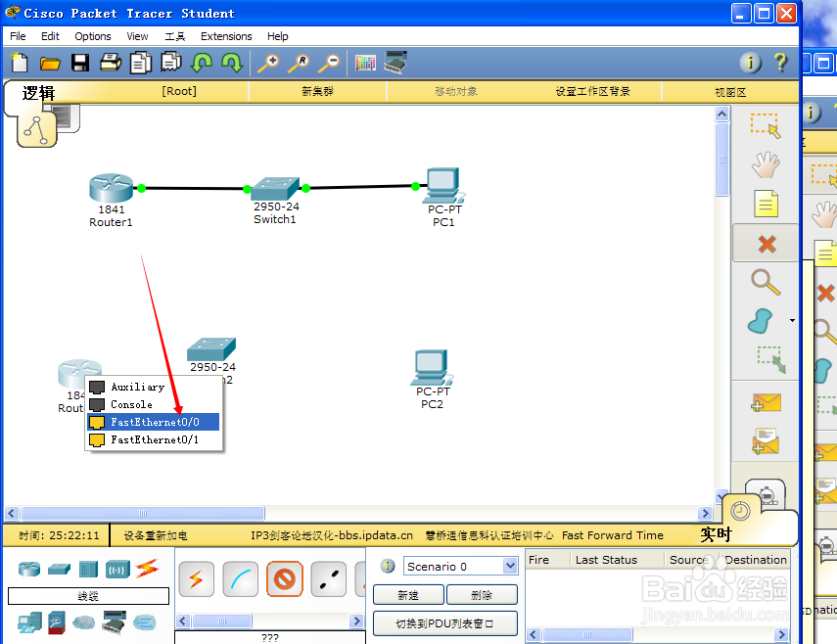This screenshot has width=837, height=644.
Task: Click the Copy toolbar icon
Action: 141,63
